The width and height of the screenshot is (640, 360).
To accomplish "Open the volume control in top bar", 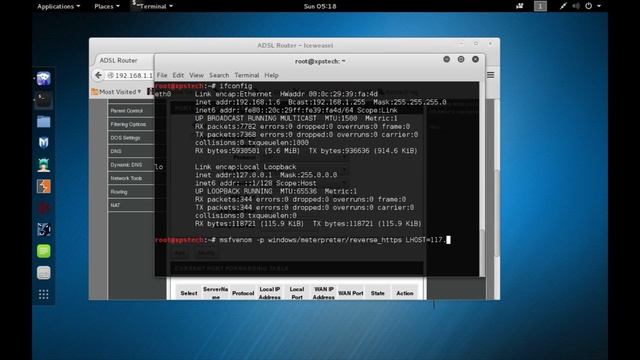I will point(576,6).
